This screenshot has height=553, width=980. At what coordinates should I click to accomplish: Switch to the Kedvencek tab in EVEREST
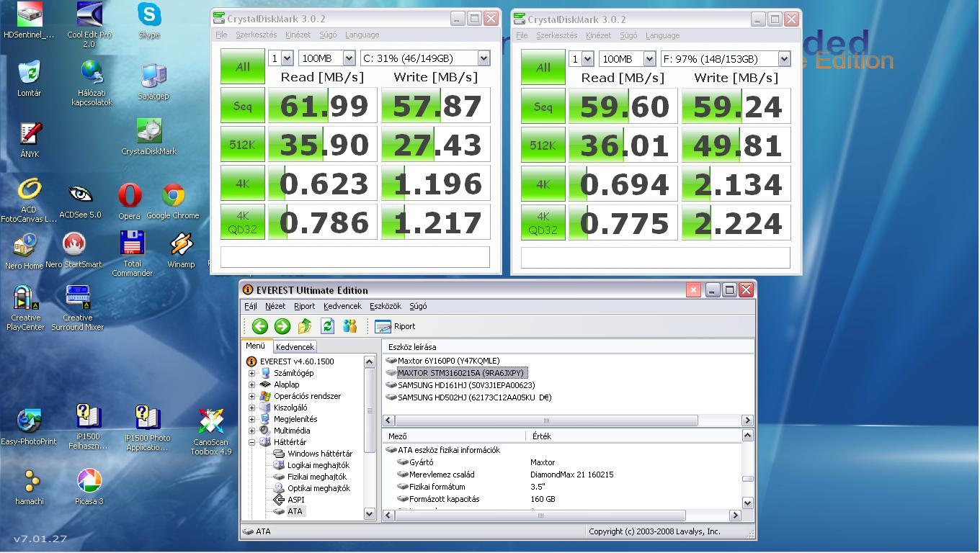(295, 347)
